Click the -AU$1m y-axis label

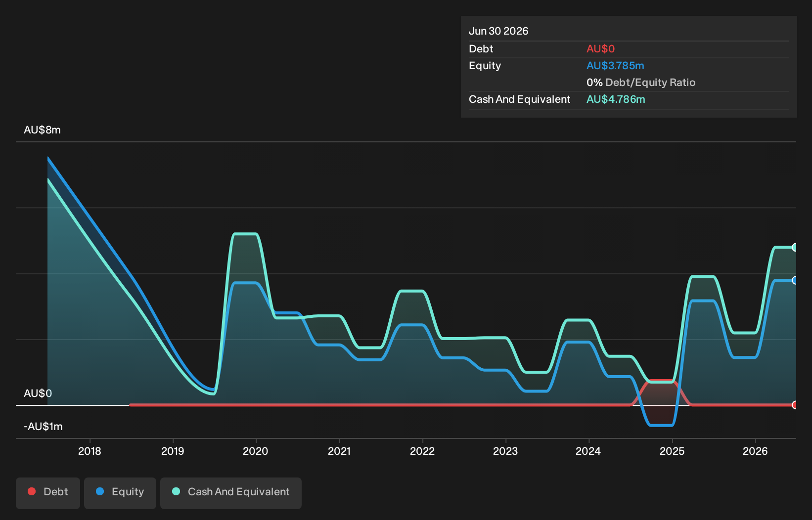coord(43,427)
